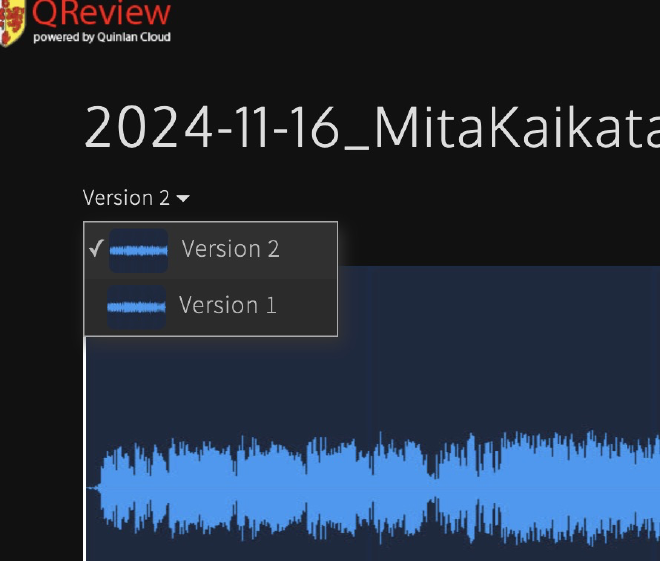
Task: Click the Version 1 waveform thumbnail
Action: 136,307
